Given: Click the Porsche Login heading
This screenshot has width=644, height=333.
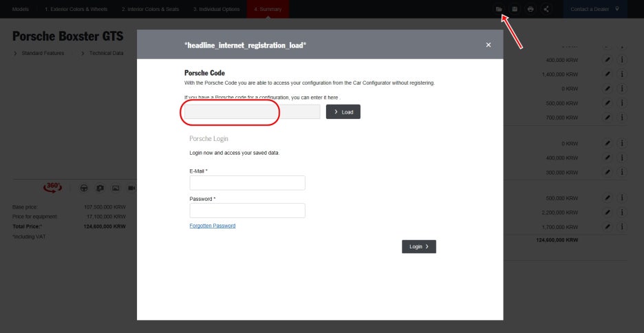Looking at the screenshot, I should [x=208, y=139].
